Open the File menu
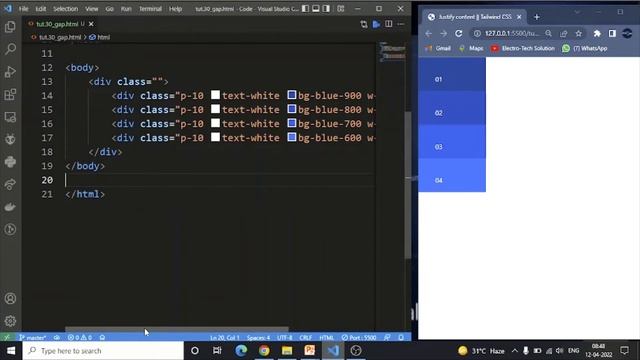Viewport: 640px width, 360px height. point(24,9)
